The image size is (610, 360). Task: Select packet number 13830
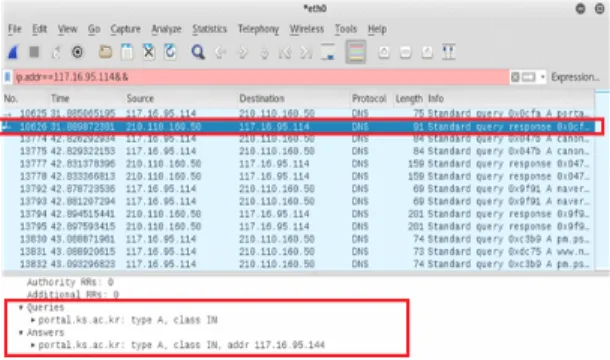298,239
